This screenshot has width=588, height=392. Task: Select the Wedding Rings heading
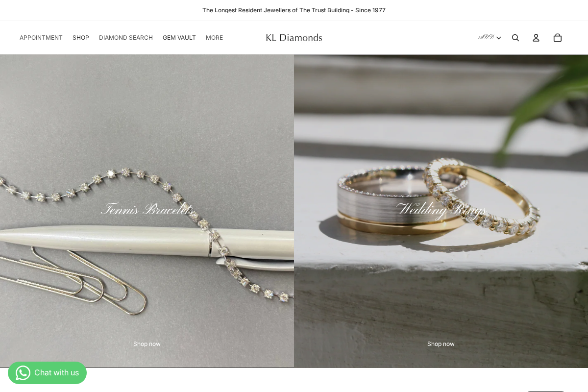pos(441,209)
